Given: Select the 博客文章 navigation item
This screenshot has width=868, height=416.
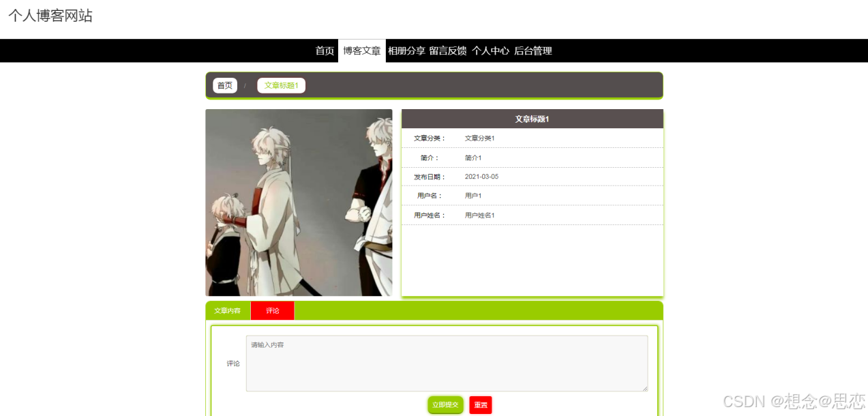Looking at the screenshot, I should (x=362, y=50).
